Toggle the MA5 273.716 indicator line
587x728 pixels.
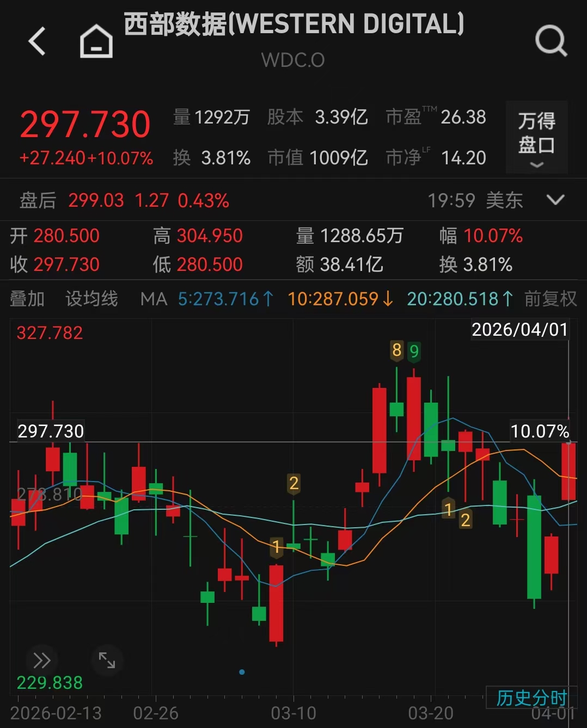tap(225, 299)
